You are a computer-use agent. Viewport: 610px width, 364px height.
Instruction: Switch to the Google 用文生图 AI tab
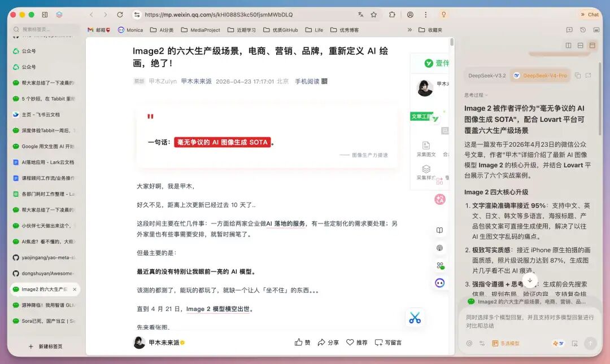[46, 147]
